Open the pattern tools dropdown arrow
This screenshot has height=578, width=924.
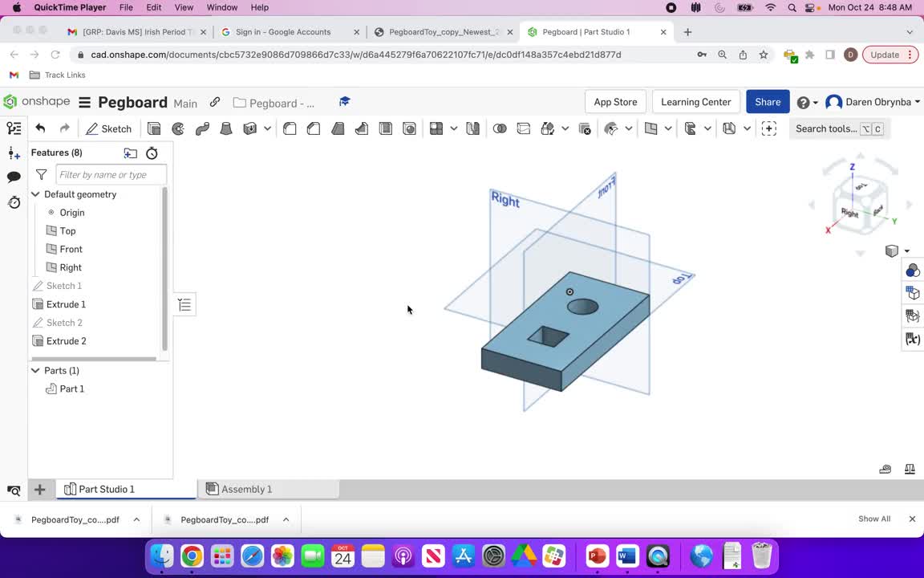point(454,128)
